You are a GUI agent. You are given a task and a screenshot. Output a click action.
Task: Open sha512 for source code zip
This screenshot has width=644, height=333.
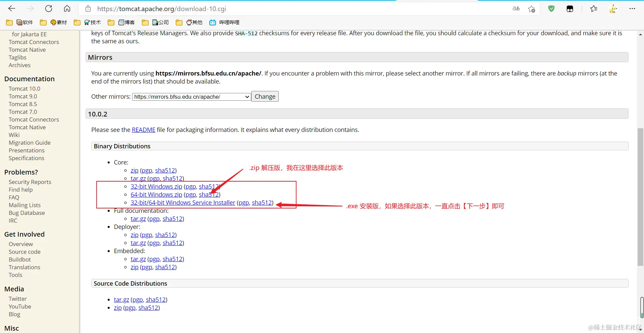coord(148,308)
